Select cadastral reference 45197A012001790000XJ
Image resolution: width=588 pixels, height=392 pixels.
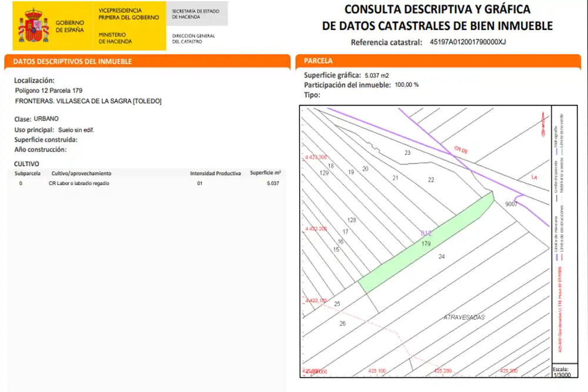467,42
